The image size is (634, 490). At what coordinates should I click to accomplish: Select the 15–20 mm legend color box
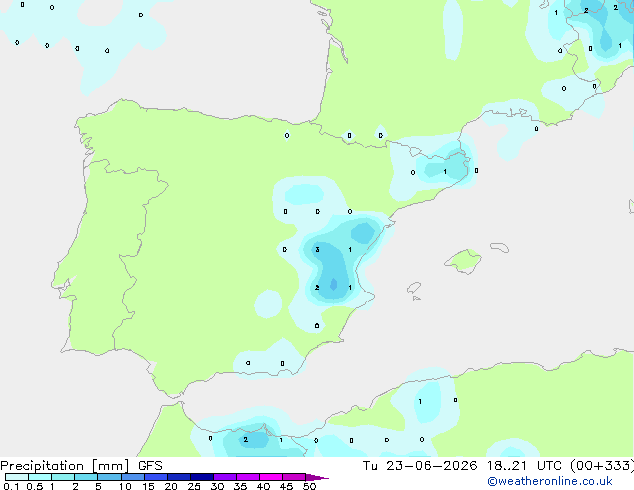[156, 477]
